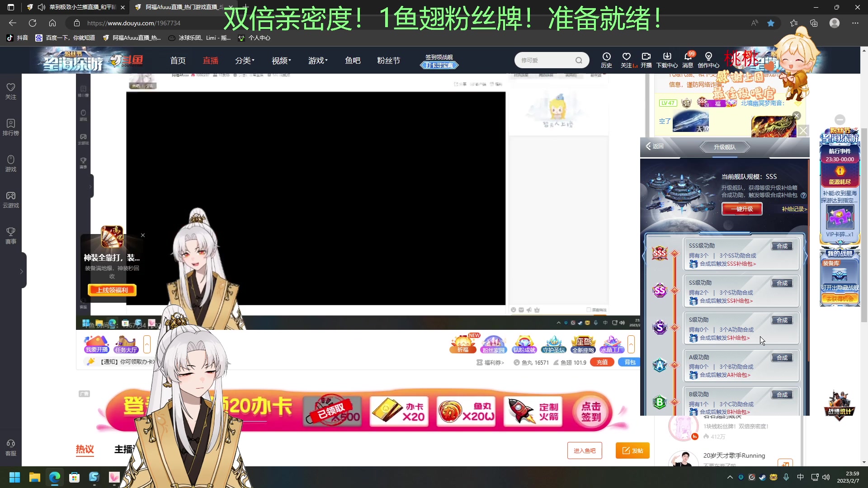
Task: Click the 点击签到 sign-in banner button
Action: (590, 412)
